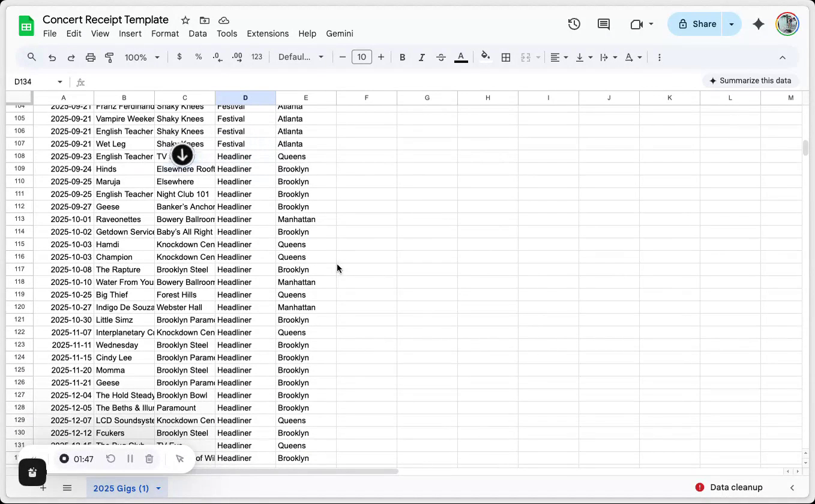Open version history clock icon

pos(574,24)
